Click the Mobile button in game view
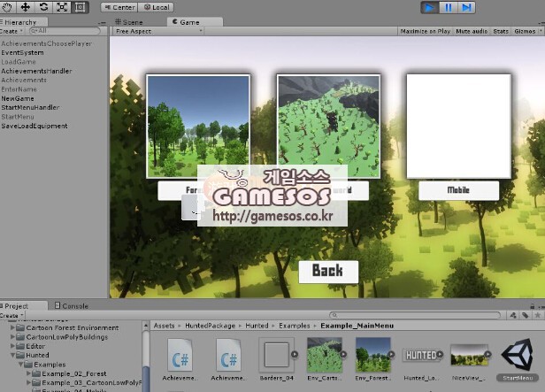This screenshot has height=392, width=545. pos(459,190)
